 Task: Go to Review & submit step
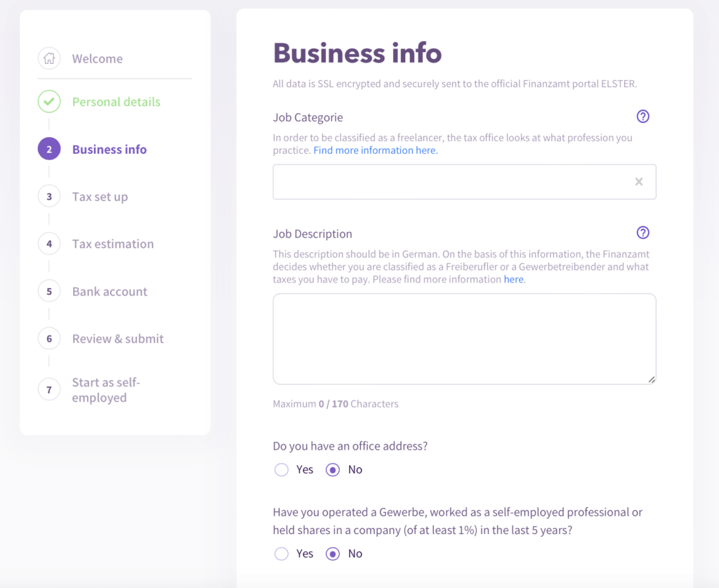(x=117, y=339)
